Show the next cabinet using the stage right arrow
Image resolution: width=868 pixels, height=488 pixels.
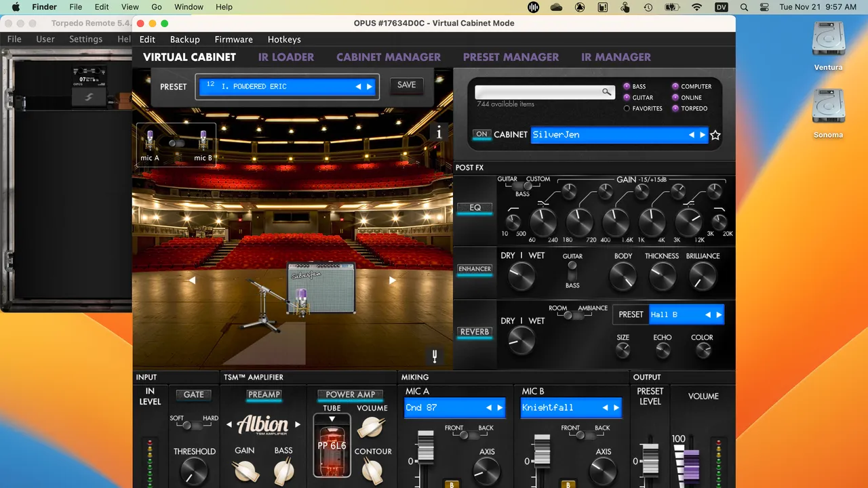click(392, 280)
